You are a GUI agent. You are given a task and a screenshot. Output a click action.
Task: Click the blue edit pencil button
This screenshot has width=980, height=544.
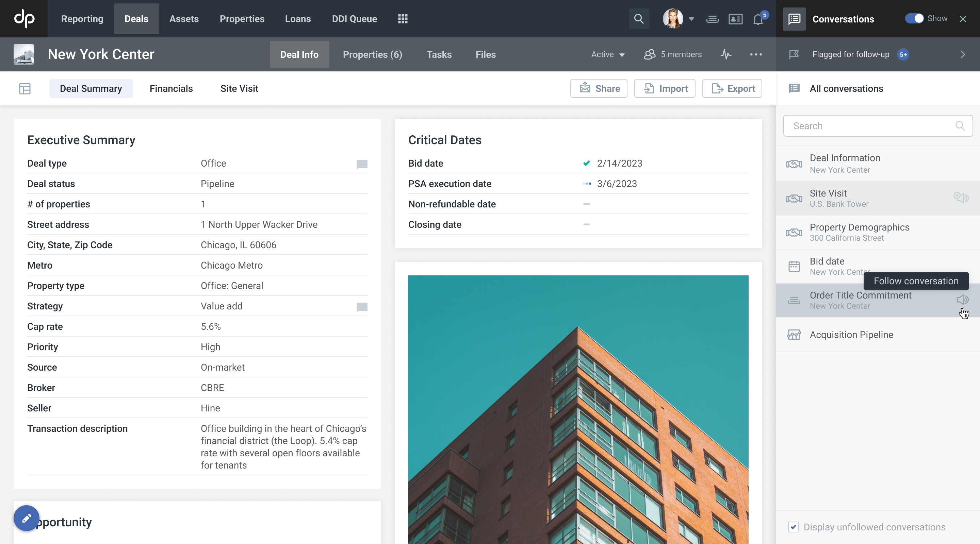tap(26, 518)
